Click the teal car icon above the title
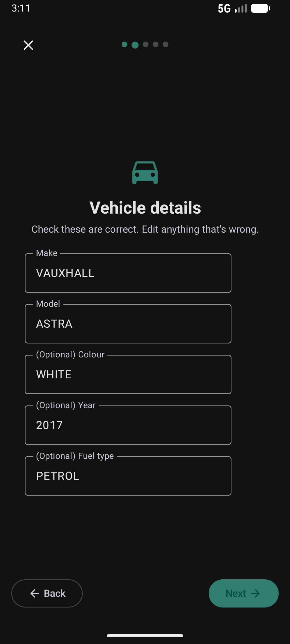Screen dimensions: 290x644 (145, 173)
